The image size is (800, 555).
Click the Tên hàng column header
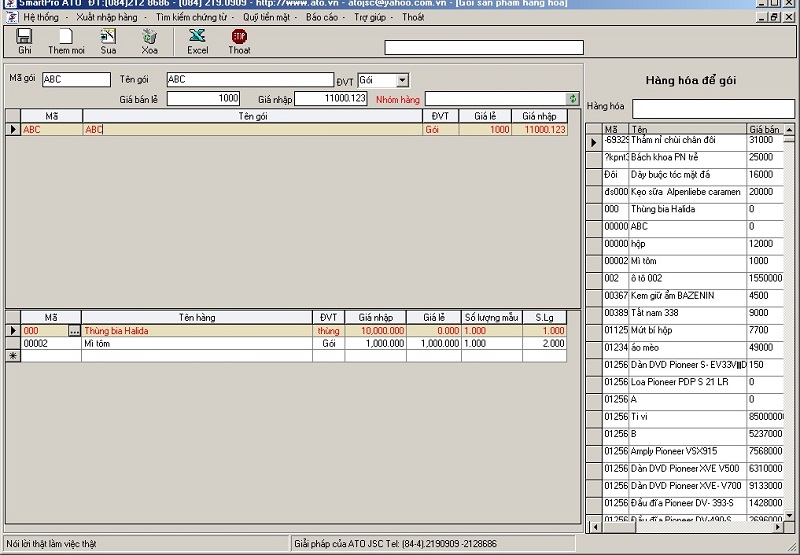tap(197, 317)
